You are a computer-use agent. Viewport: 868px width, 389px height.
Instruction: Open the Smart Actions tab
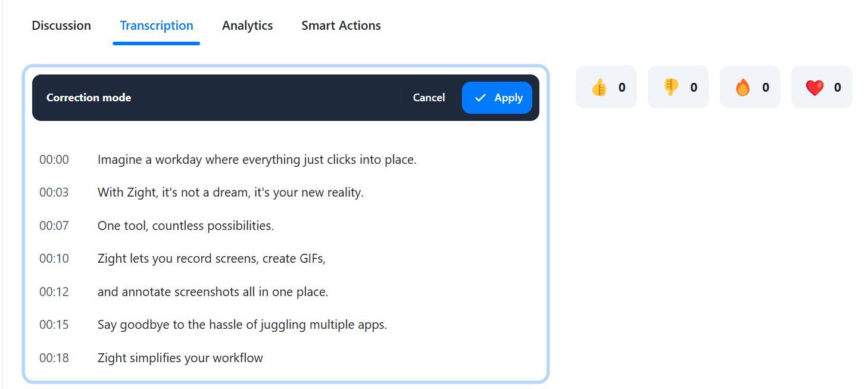click(x=341, y=26)
